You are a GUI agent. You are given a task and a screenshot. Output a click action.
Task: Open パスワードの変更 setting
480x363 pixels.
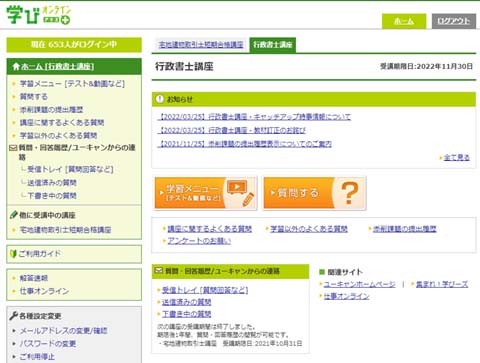click(48, 344)
